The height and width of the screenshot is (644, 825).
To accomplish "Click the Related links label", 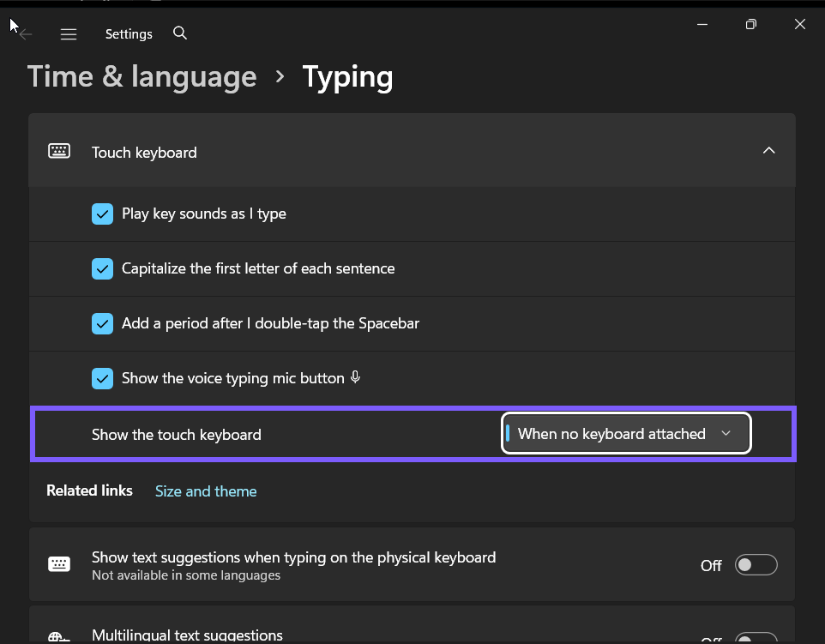I will click(89, 491).
